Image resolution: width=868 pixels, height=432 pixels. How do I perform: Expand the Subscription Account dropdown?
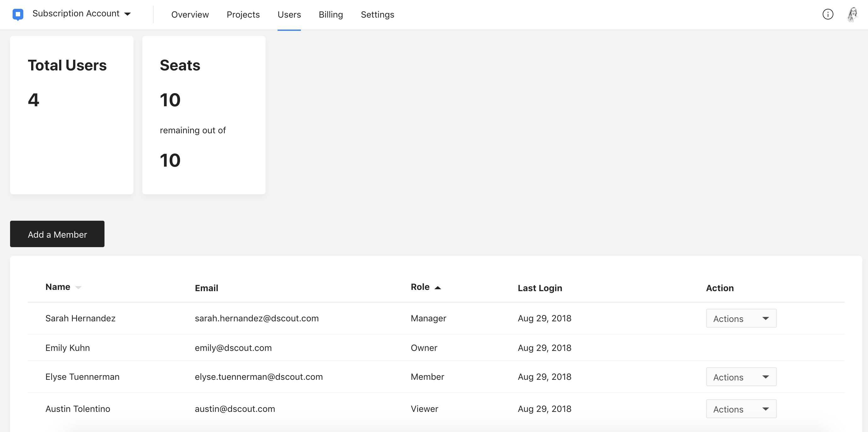(x=82, y=14)
